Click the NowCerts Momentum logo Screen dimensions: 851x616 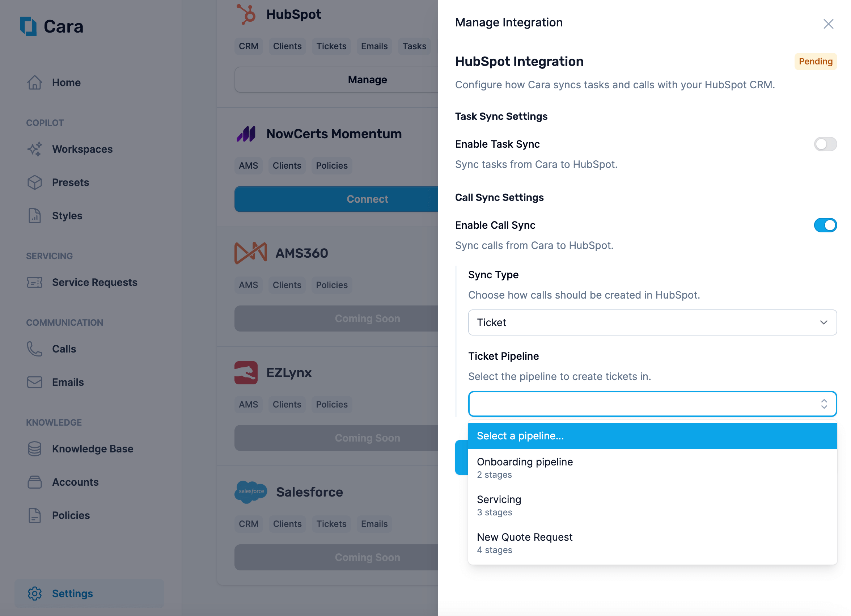pyautogui.click(x=246, y=134)
